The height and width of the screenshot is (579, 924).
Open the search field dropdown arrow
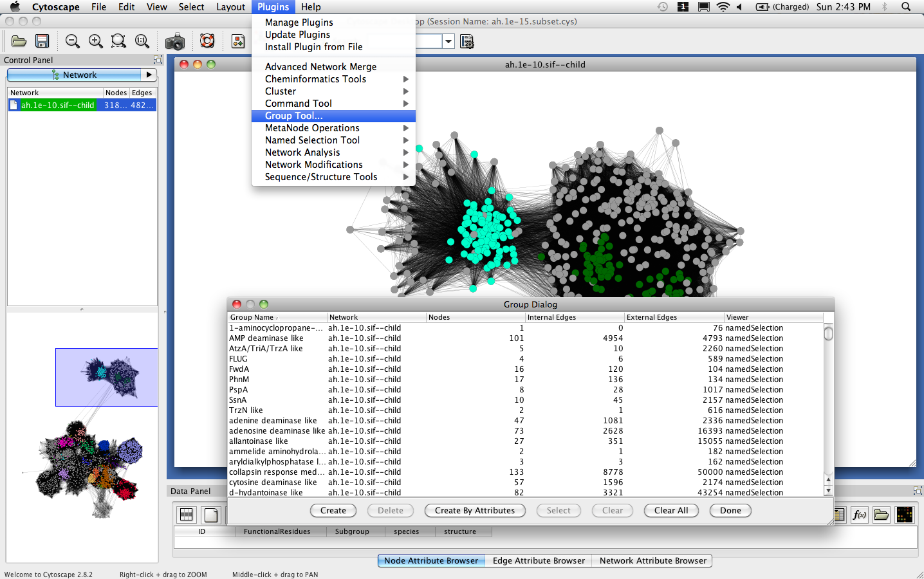[x=448, y=42]
